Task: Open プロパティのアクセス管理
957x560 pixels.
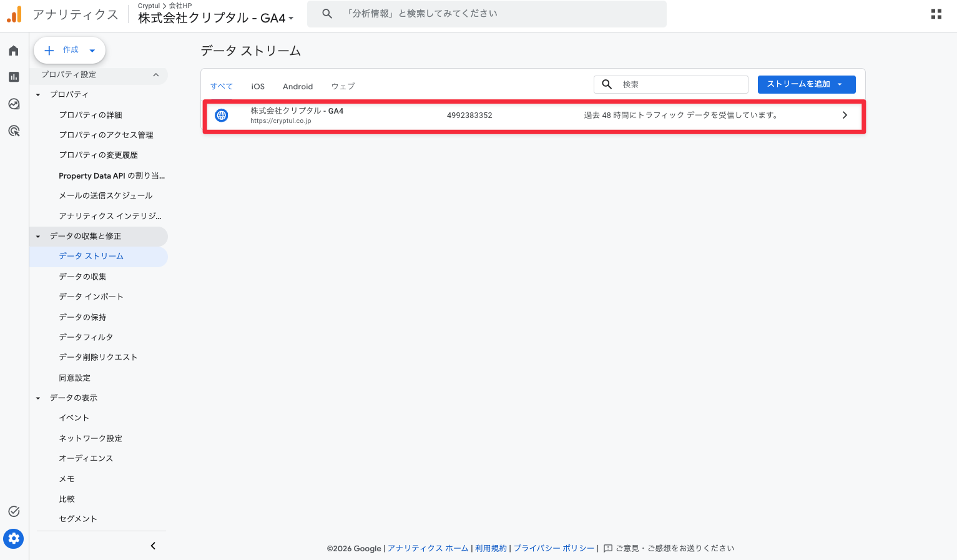Action: 106,135
